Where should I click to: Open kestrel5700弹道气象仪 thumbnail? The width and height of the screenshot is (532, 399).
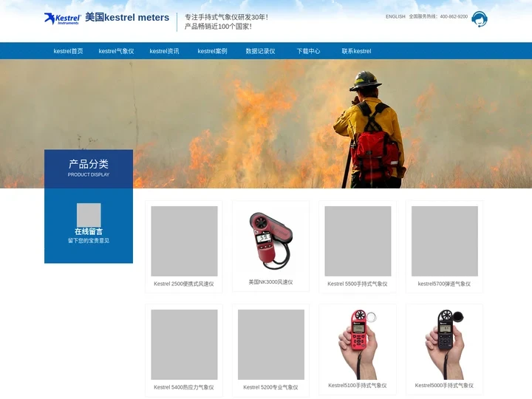445,241
